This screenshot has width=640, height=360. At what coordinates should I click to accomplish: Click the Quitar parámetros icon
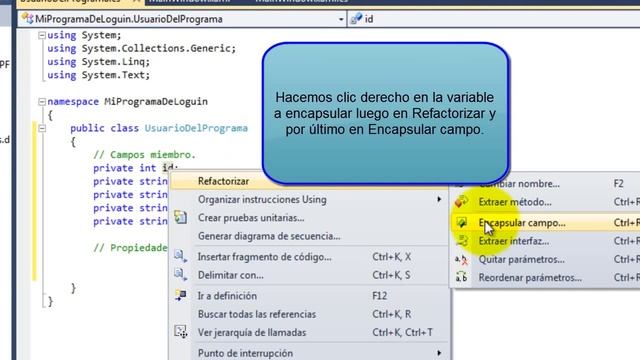[461, 259]
